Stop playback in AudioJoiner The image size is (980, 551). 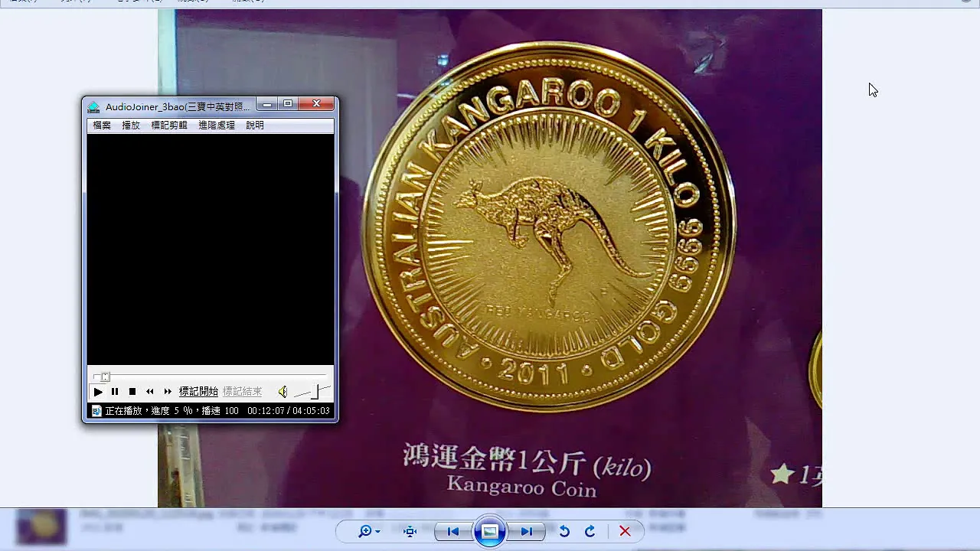pos(132,392)
